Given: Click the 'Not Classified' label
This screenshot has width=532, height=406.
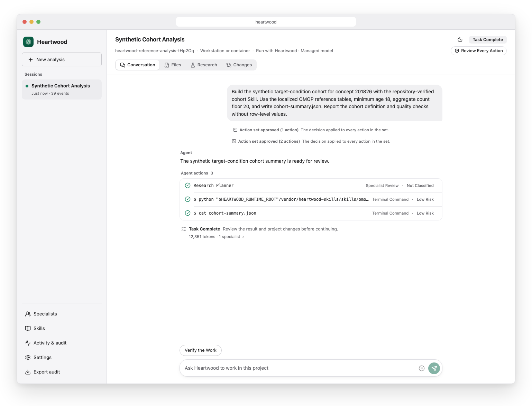Looking at the screenshot, I should (420, 186).
